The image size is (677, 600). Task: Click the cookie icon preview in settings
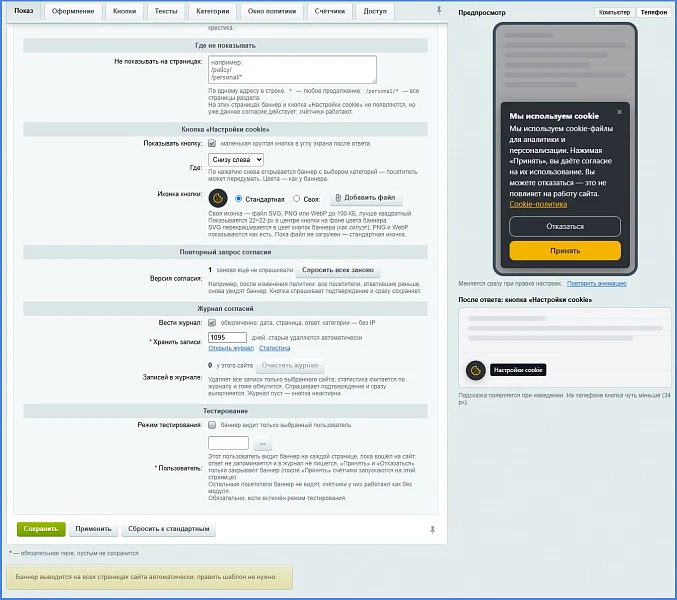[x=218, y=198]
